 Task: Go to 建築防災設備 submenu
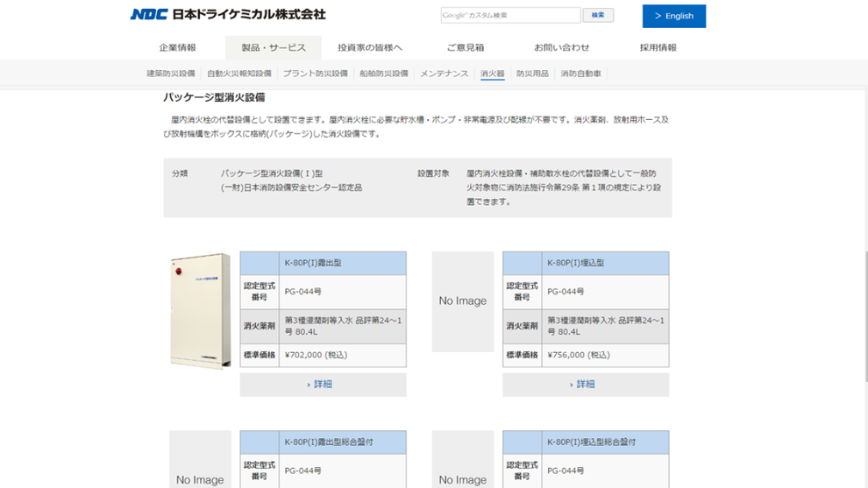(x=170, y=74)
